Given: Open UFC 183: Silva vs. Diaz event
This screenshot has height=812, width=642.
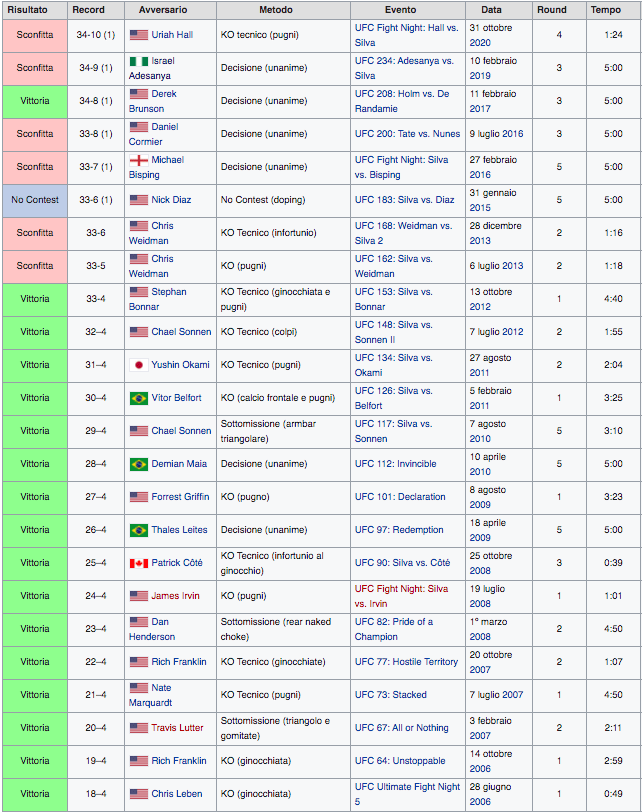Looking at the screenshot, I should tap(404, 200).
